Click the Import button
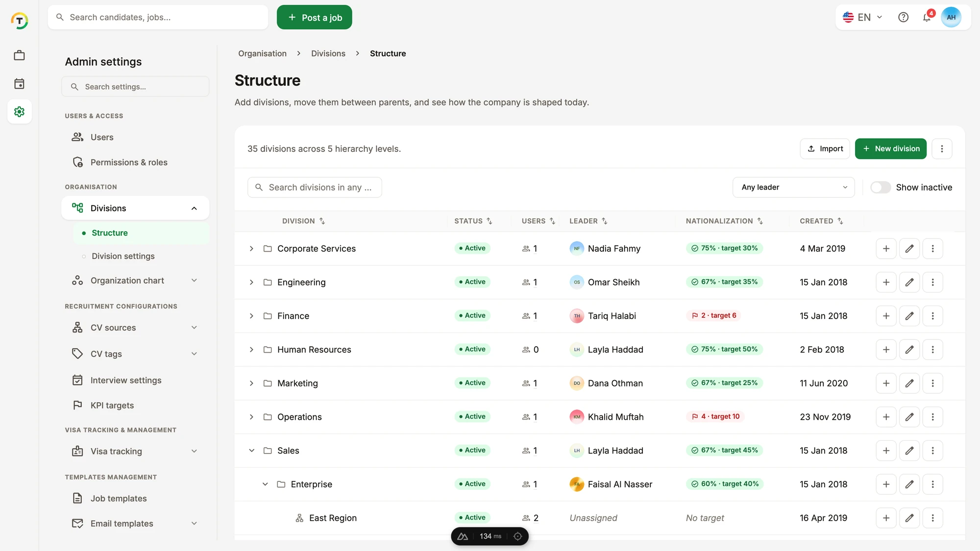The image size is (980, 551). click(825, 148)
